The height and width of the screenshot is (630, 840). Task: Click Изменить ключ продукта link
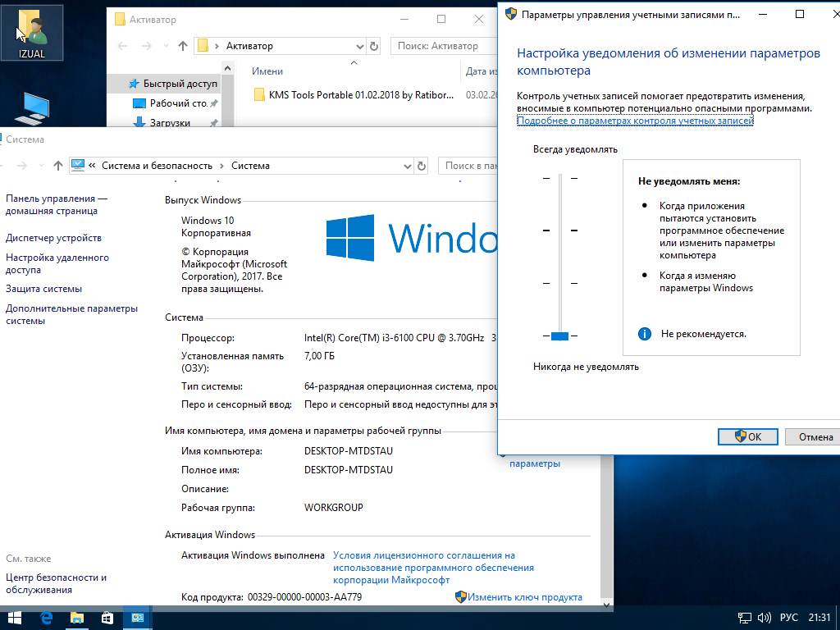pyautogui.click(x=524, y=597)
